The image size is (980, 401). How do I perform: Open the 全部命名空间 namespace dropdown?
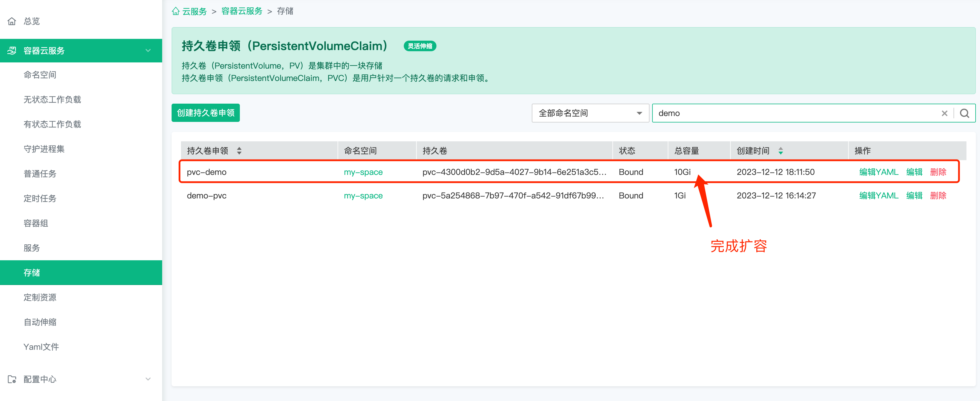click(590, 113)
